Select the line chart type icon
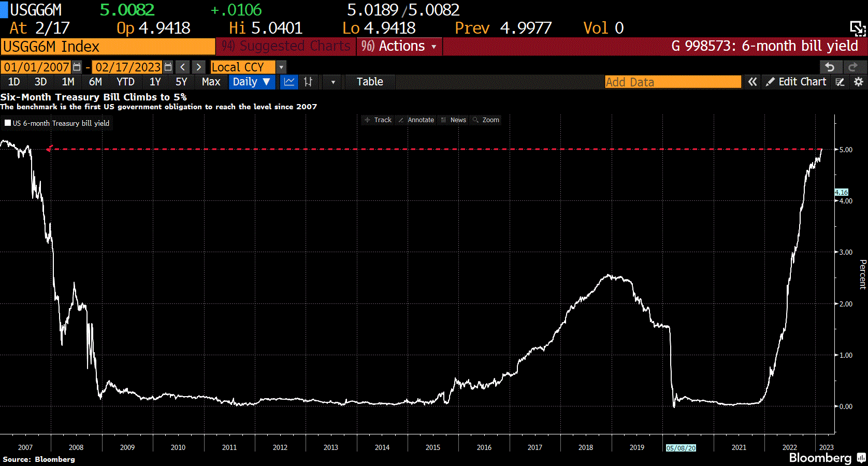 pyautogui.click(x=289, y=82)
